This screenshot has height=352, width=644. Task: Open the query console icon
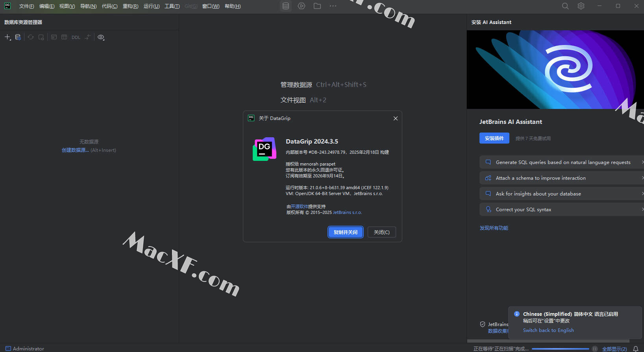pos(54,37)
